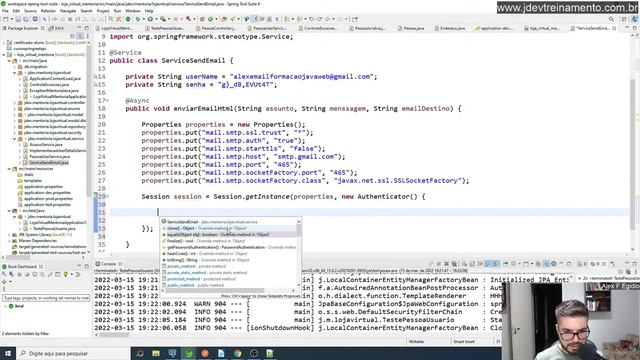Switch to the Console tab
The height and width of the screenshot is (360, 640).
[109, 264]
